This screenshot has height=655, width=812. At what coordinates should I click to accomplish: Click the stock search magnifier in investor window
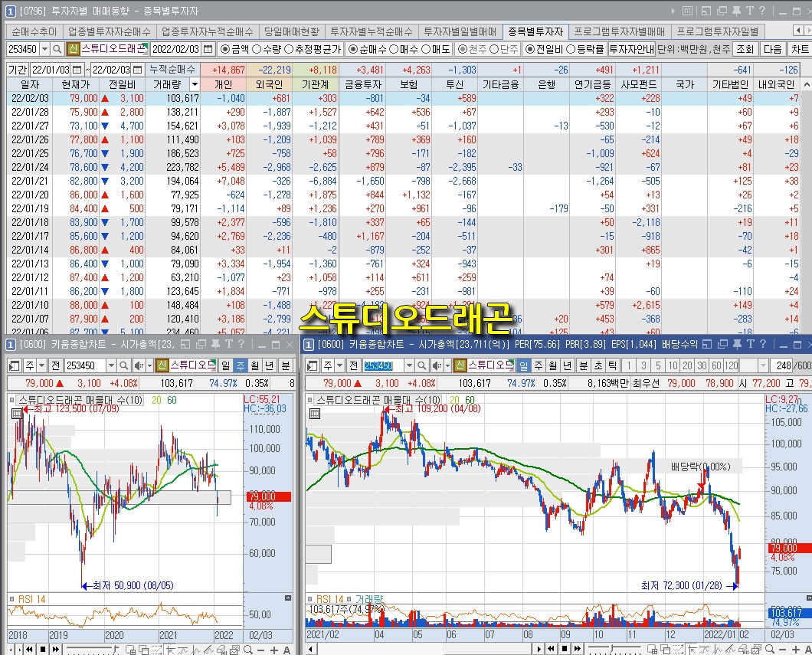click(x=57, y=49)
